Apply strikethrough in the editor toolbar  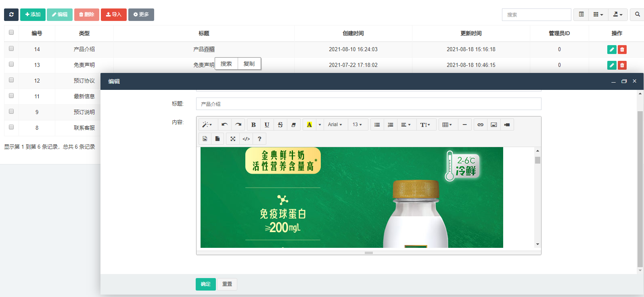280,125
